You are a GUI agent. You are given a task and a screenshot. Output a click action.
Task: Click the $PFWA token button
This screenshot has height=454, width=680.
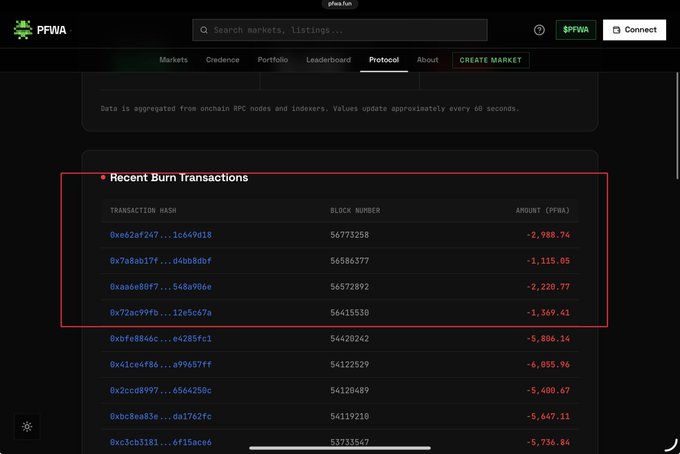575,30
